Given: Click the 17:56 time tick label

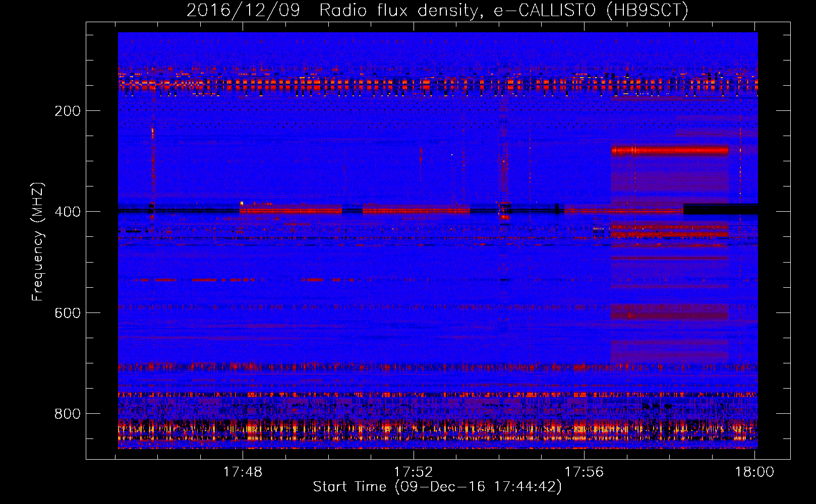Looking at the screenshot, I should pos(584,472).
